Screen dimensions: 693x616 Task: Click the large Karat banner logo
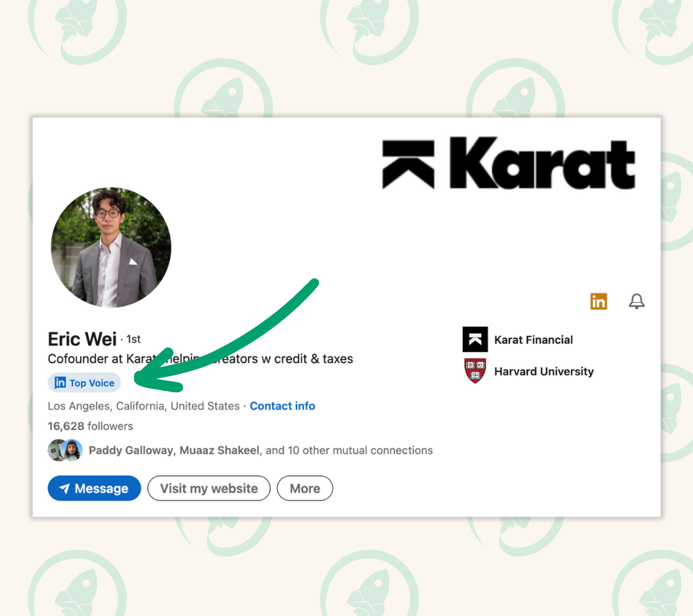tap(508, 163)
